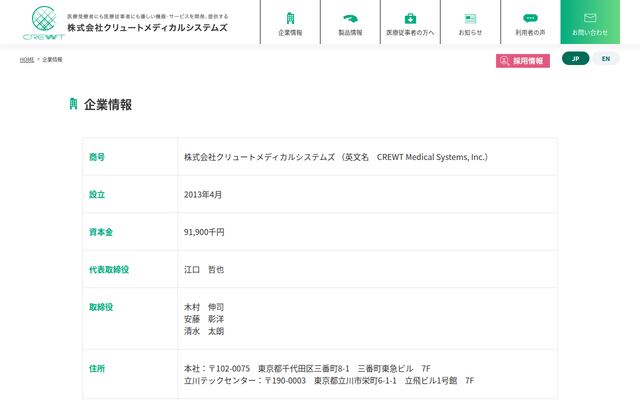The image size is (640, 400).
Task: Open the お知らせ navigation menu
Action: coord(470,22)
